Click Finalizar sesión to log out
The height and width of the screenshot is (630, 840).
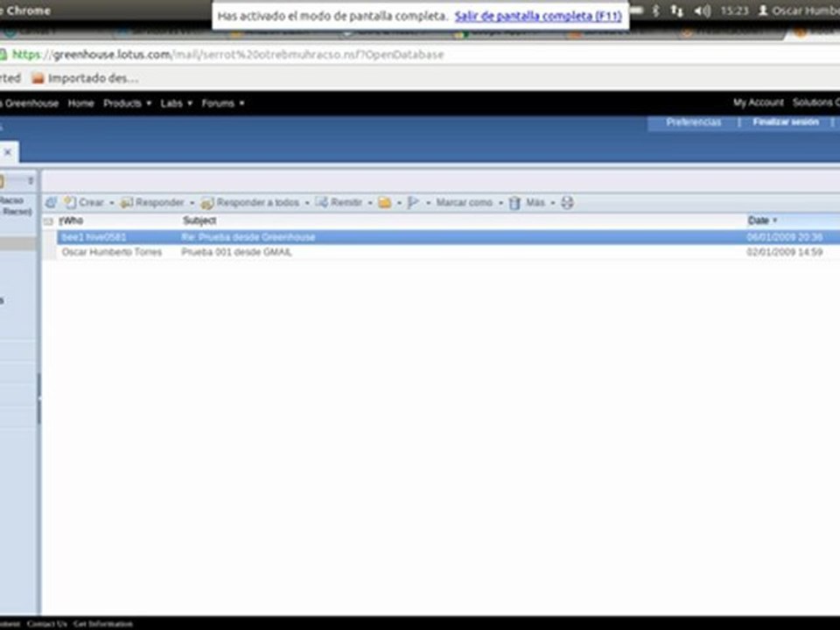(786, 122)
